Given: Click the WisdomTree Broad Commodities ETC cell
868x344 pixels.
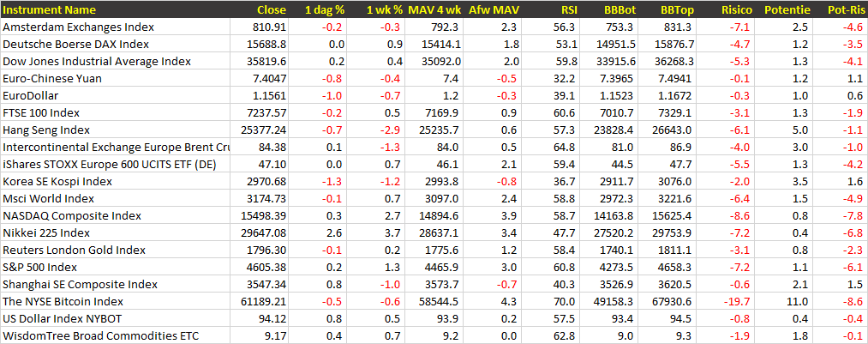Looking at the screenshot, I should (100, 336).
